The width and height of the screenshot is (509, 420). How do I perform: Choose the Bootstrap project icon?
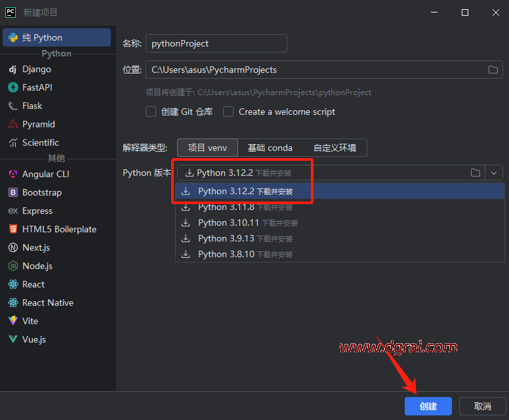[12, 192]
